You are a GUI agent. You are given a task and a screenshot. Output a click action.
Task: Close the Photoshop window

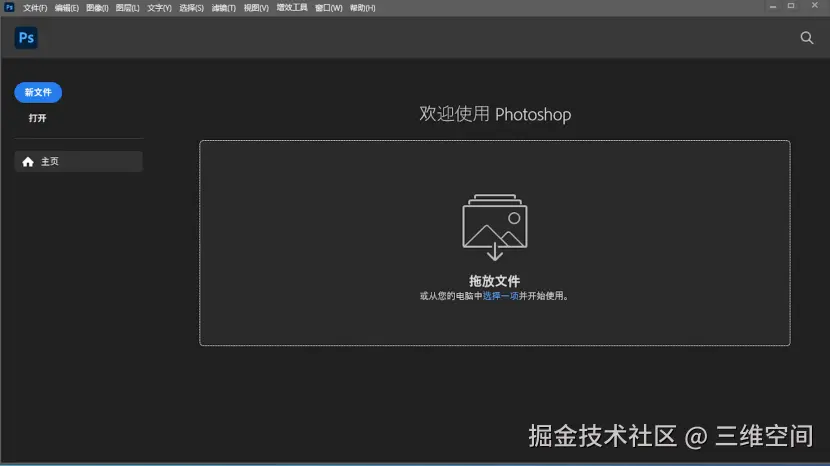pos(815,5)
